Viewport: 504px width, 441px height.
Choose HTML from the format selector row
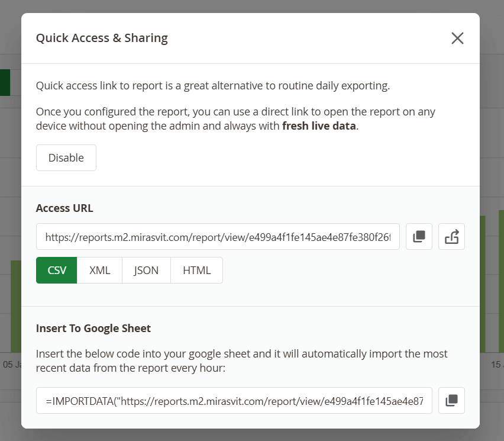(196, 270)
